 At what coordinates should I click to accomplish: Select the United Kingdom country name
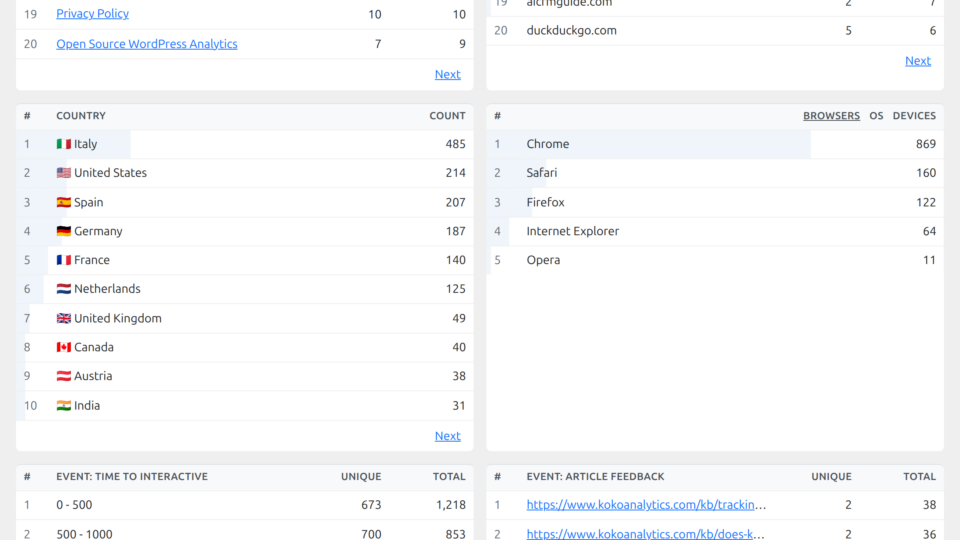click(118, 318)
